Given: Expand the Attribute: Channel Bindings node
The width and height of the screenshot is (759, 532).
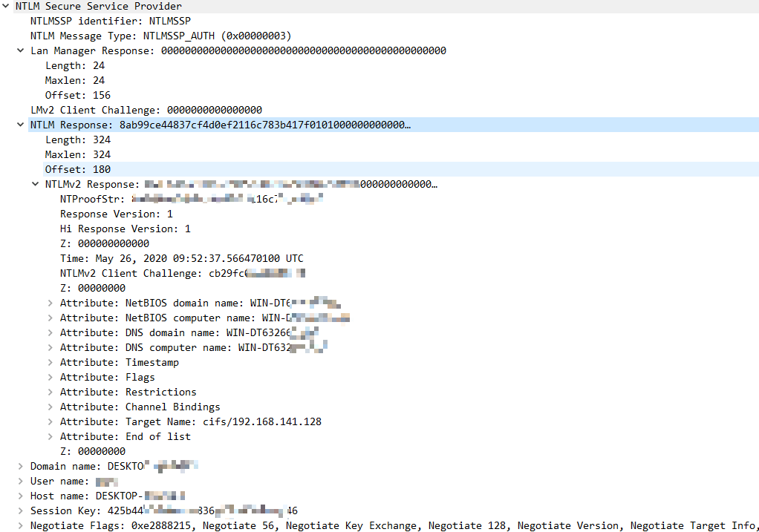Looking at the screenshot, I should point(51,407).
